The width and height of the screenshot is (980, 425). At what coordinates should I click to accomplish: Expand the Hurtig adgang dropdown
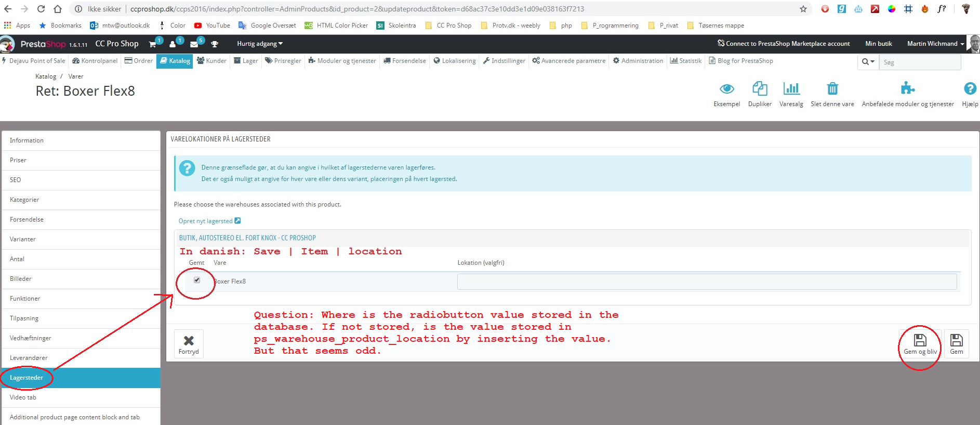260,44
